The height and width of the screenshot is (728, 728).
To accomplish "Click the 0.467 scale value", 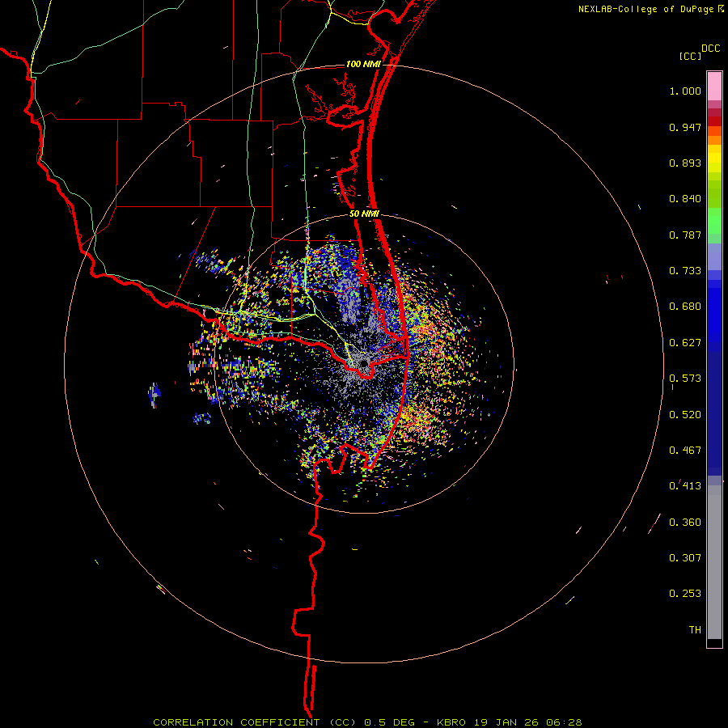I will pyautogui.click(x=685, y=451).
